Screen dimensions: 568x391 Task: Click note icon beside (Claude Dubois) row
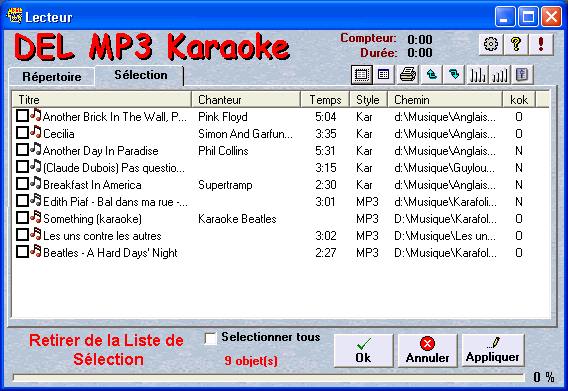tap(36, 166)
